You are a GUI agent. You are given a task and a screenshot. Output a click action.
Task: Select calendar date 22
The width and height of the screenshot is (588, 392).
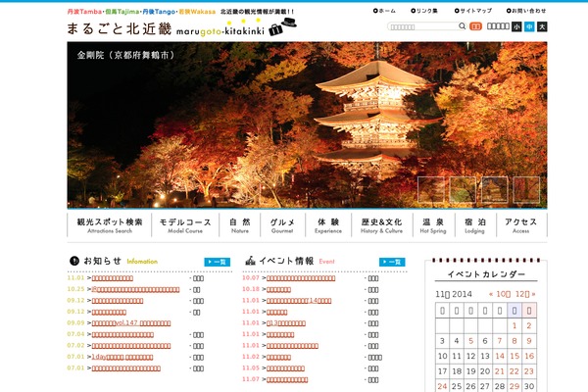coord(514,371)
